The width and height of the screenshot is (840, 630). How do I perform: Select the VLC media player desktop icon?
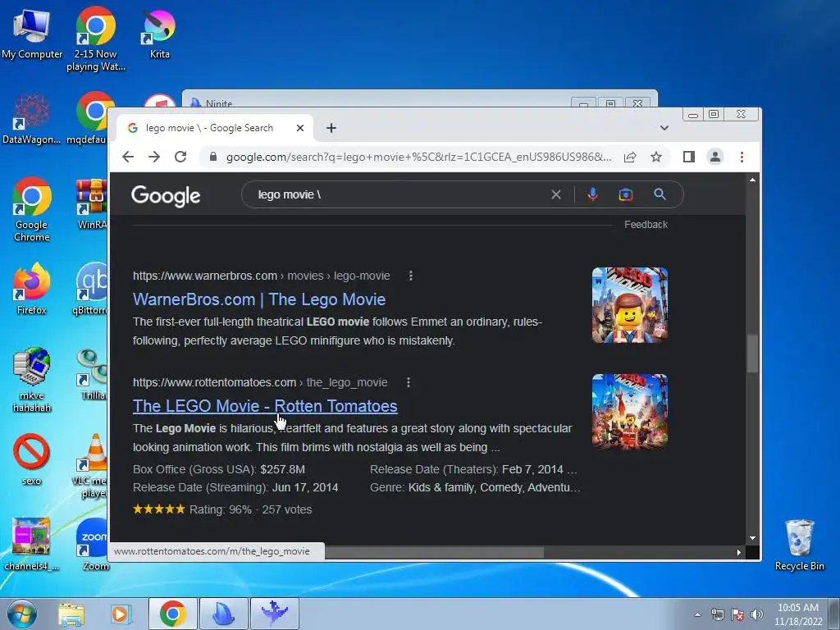(91, 466)
